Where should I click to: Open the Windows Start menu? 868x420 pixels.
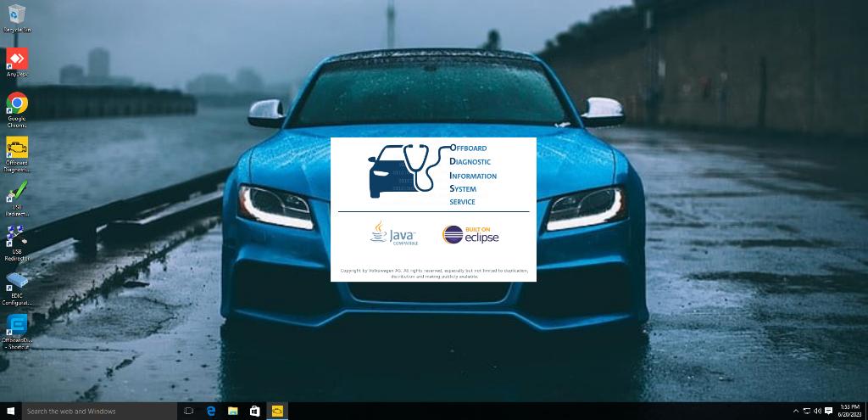[x=10, y=412]
